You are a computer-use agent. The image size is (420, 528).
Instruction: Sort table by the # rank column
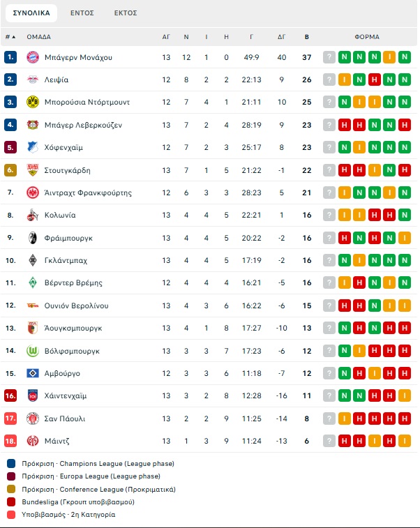coord(10,36)
